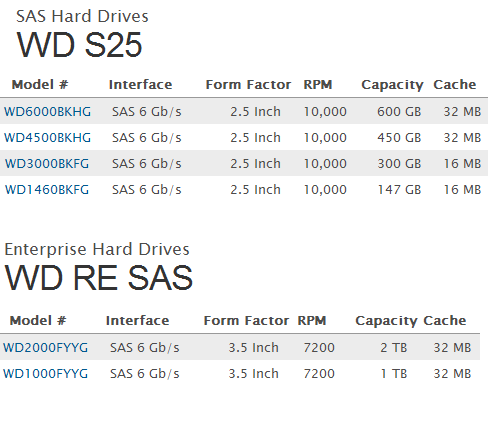Click the SAS Hard Drives subtitle

click(82, 16)
